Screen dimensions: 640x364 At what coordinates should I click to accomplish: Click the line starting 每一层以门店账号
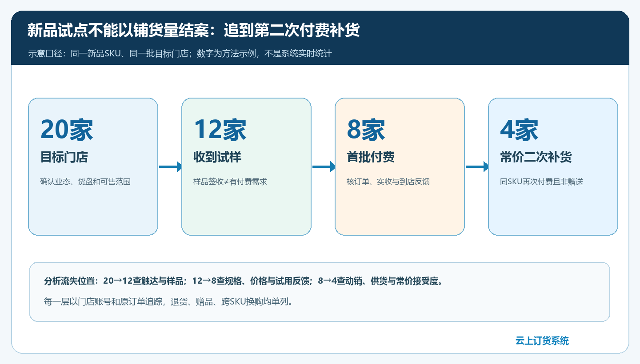click(168, 302)
